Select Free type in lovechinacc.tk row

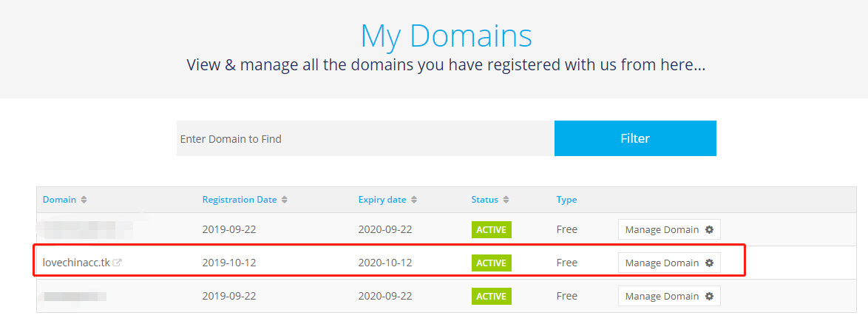567,263
